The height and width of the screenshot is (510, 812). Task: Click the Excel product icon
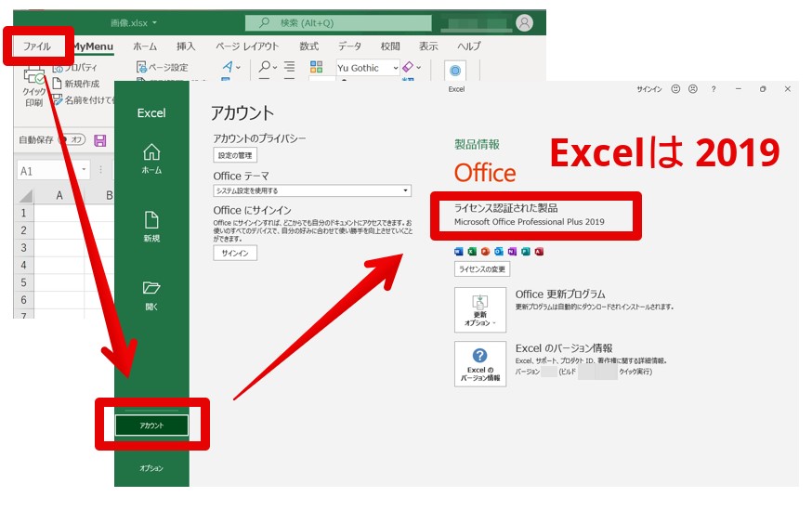pyautogui.click(x=472, y=251)
